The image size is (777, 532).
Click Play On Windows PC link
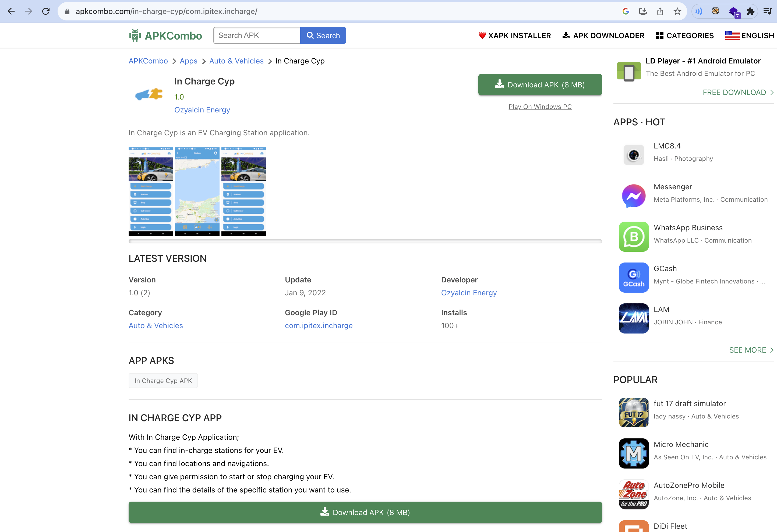(x=540, y=107)
